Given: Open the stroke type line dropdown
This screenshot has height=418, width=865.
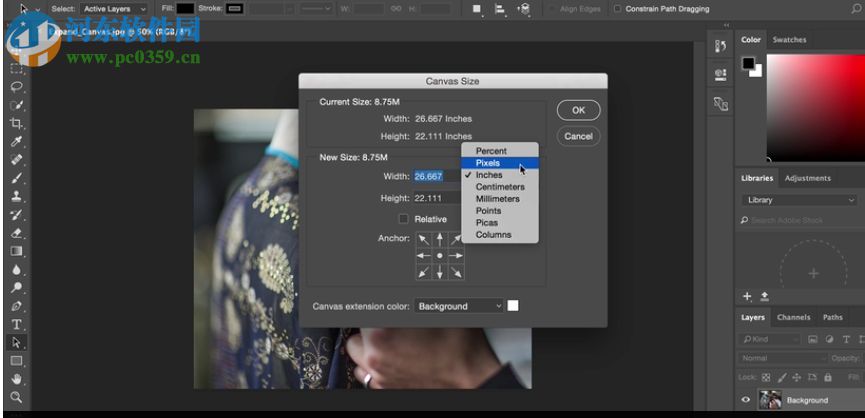Looking at the screenshot, I should click(318, 9).
